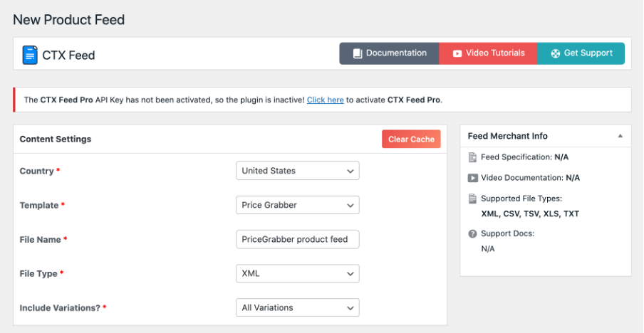Click the CTX Feed blue document logo
Screen dimensions: 644x333
click(30, 55)
